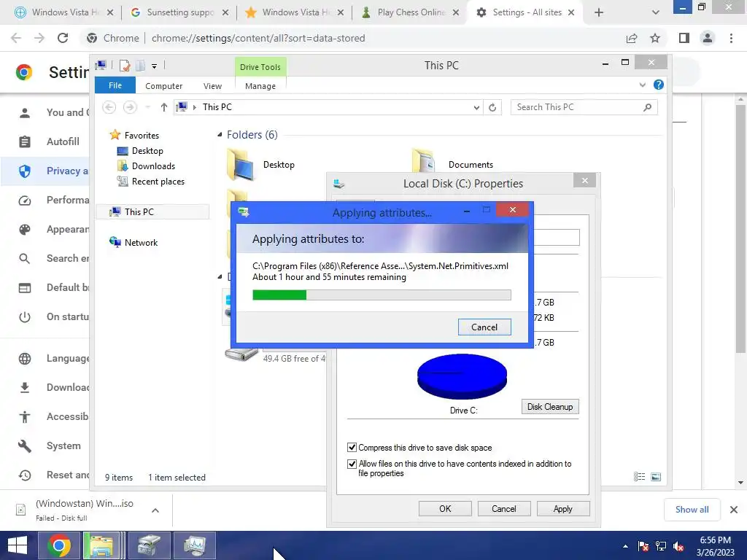
Task: Click muted volume tray icon
Action: (678, 547)
